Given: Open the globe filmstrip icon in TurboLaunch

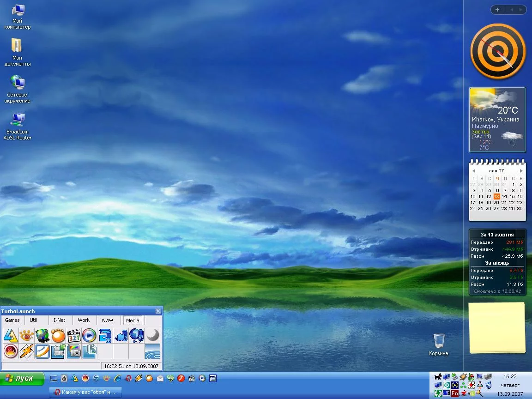Looking at the screenshot, I should click(x=42, y=336).
